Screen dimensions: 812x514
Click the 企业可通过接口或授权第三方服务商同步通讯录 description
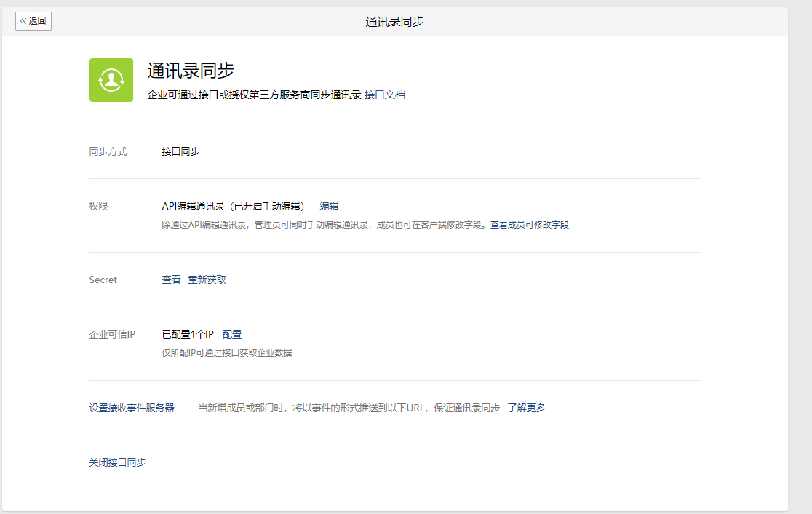[x=254, y=95]
